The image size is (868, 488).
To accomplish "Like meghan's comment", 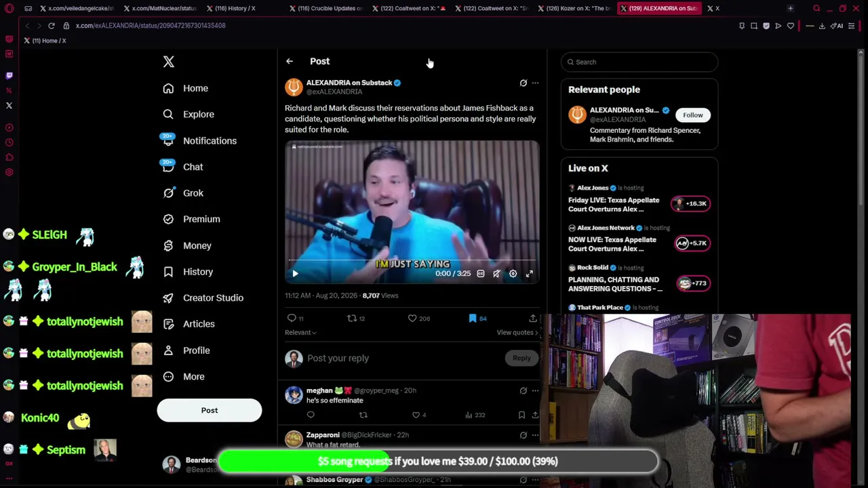I will (419, 415).
